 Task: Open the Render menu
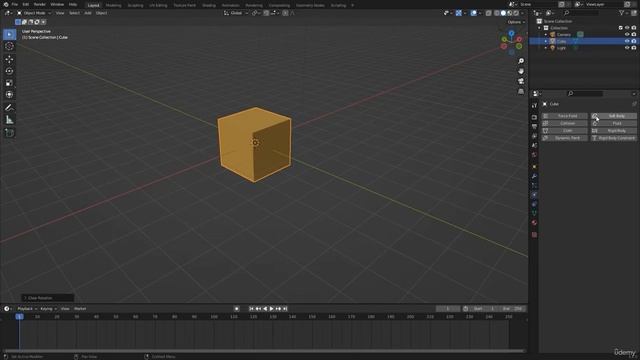coord(40,4)
